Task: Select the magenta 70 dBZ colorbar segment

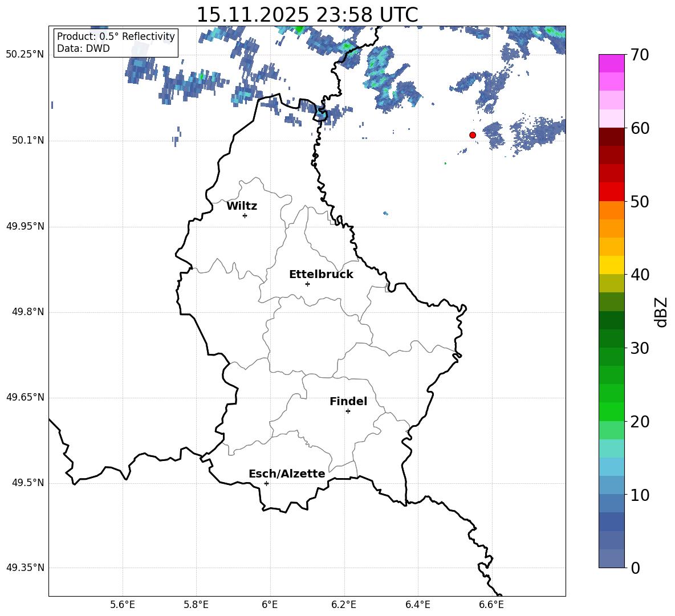Action: point(611,63)
